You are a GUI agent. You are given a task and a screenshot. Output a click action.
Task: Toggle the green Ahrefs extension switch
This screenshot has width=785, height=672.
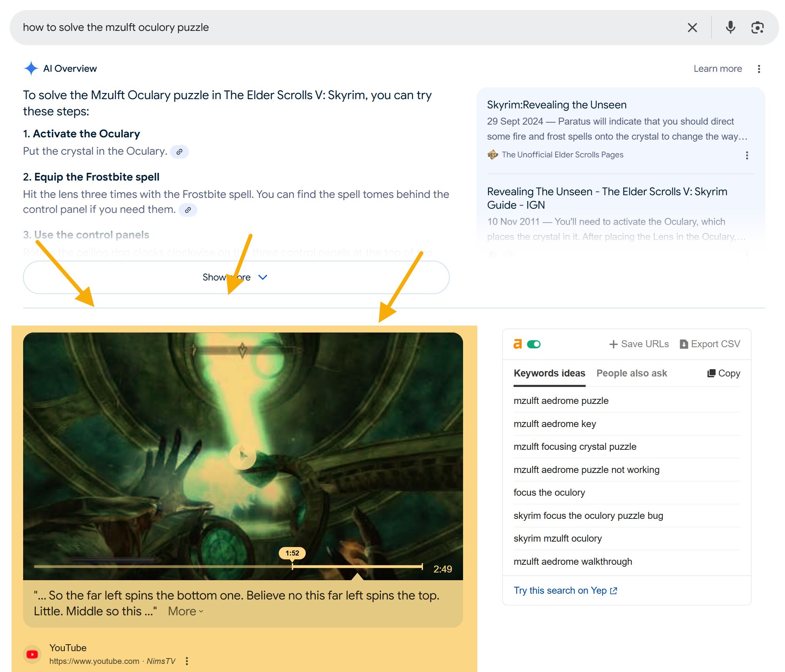click(x=533, y=344)
